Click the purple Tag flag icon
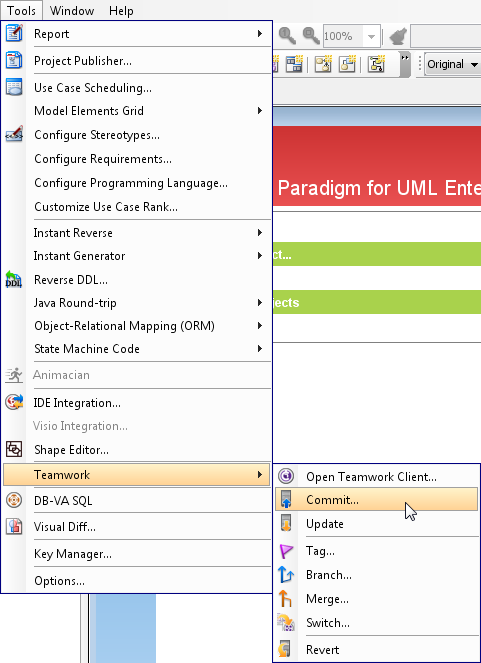Viewport: 481px width, 663px height. tap(286, 551)
